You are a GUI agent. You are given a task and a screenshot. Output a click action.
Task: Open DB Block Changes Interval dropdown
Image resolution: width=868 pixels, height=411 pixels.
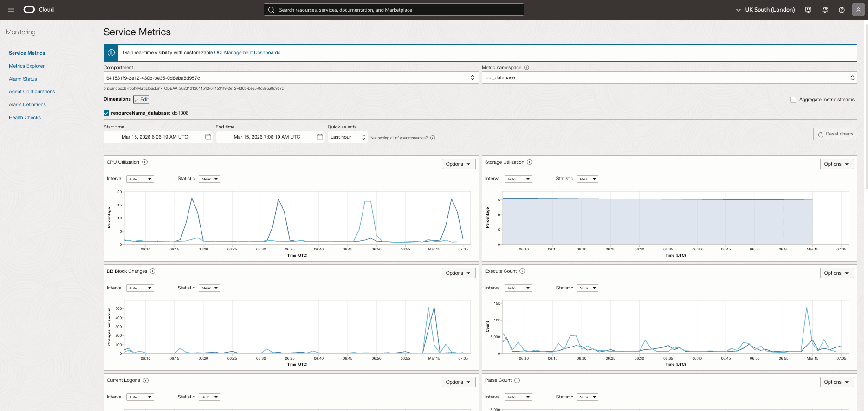pos(140,288)
